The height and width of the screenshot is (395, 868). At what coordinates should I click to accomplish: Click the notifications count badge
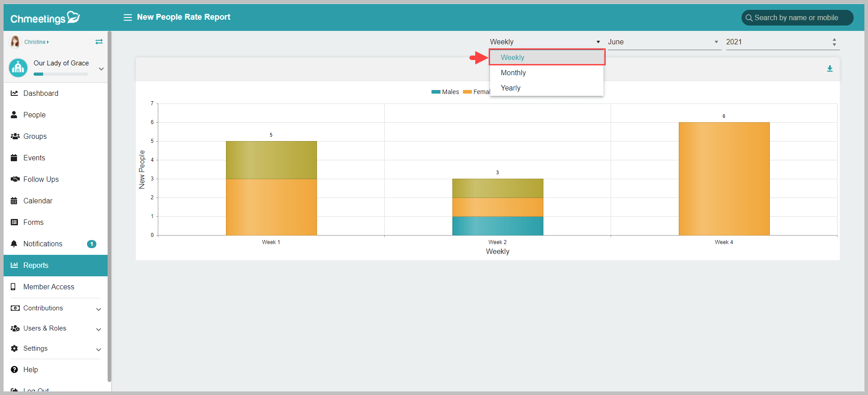91,244
